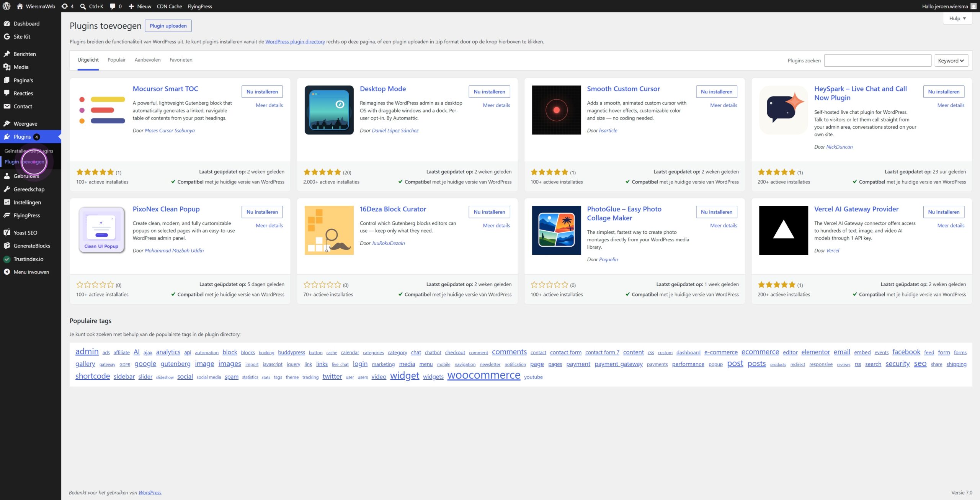The height and width of the screenshot is (500, 980).
Task: Click the woocommerce tag
Action: (x=483, y=375)
